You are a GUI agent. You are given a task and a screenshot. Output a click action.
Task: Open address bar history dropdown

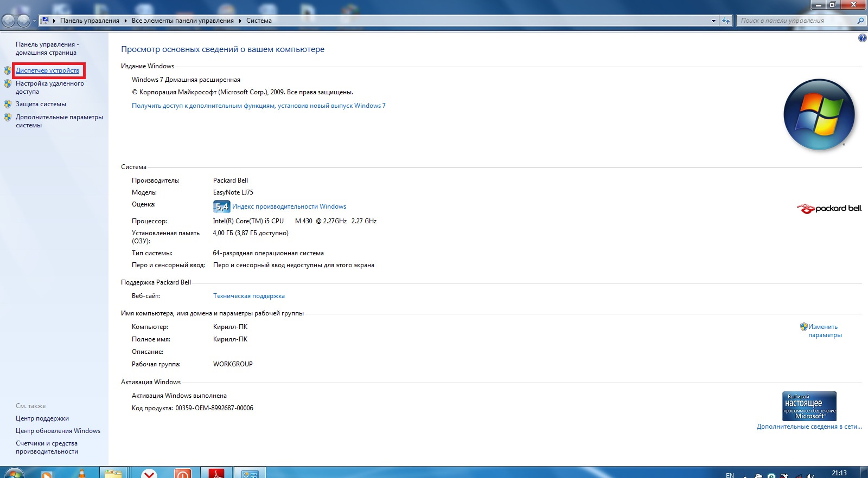[713, 21]
